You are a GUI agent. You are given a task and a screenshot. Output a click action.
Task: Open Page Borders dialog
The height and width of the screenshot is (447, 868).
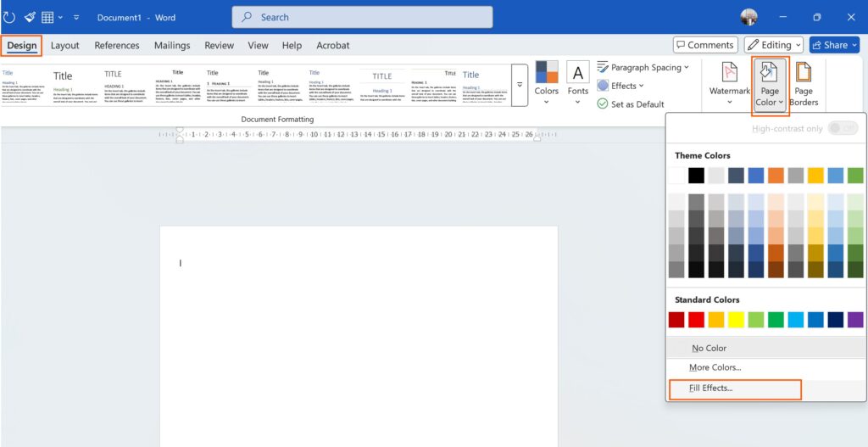coord(804,83)
